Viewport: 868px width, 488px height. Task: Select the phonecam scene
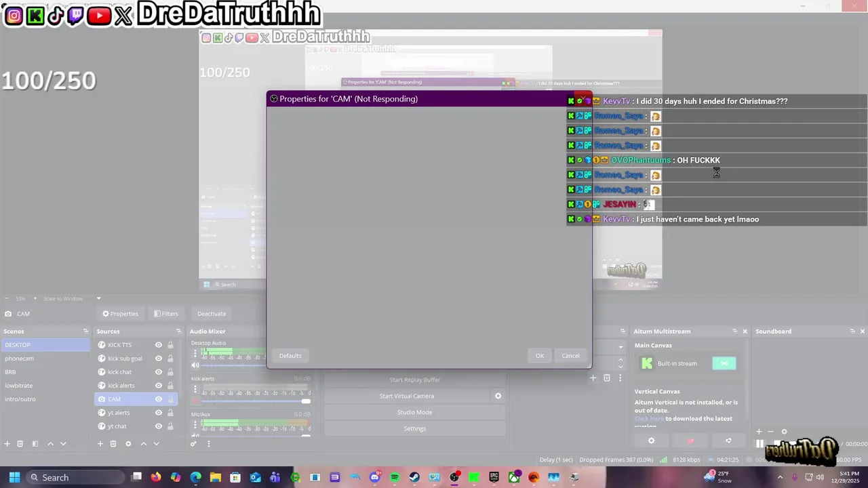(45, 359)
